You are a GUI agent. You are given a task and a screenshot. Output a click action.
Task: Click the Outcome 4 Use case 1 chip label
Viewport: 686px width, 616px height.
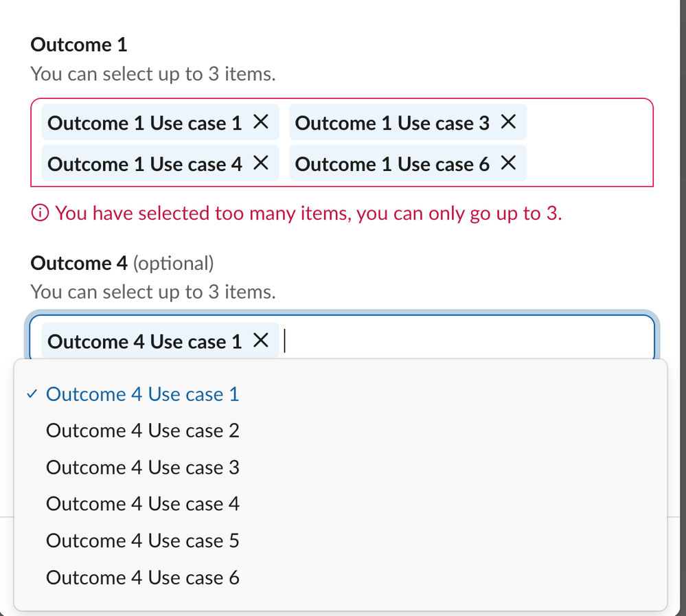(145, 341)
